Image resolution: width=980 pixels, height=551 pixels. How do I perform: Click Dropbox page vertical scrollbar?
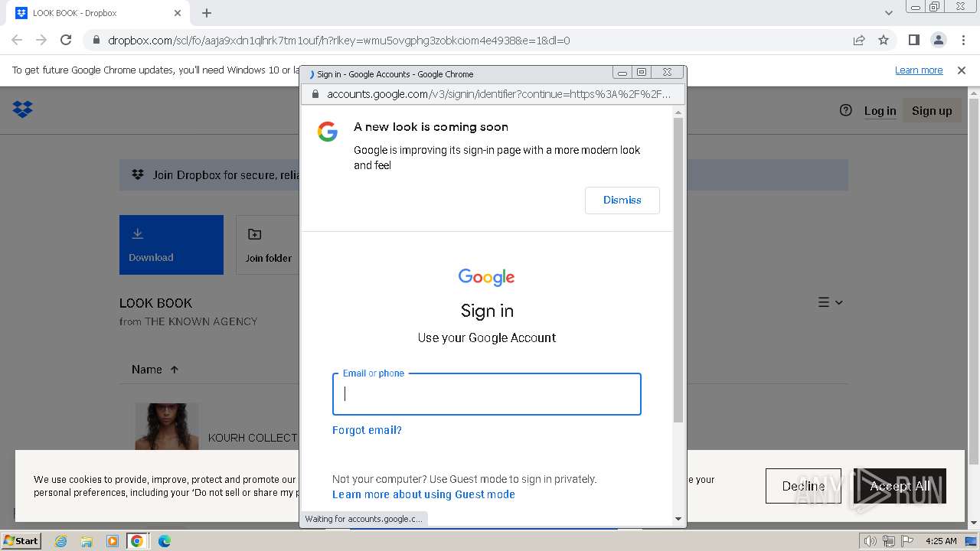[974, 280]
